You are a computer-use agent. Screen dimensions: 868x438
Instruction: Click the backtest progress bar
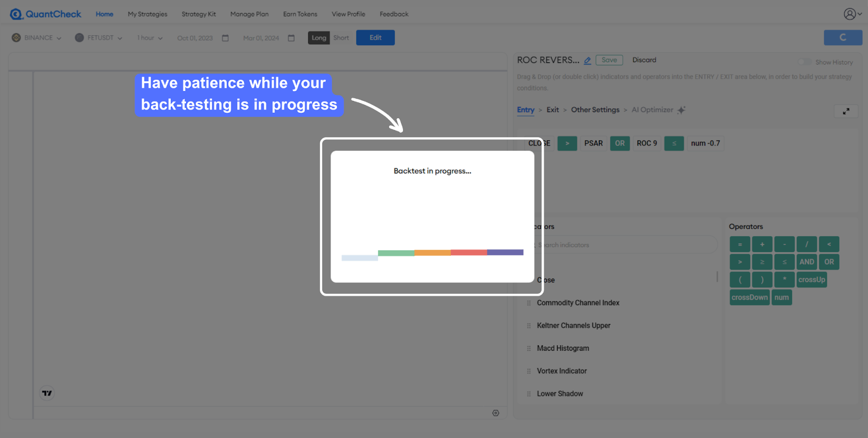pos(432,253)
